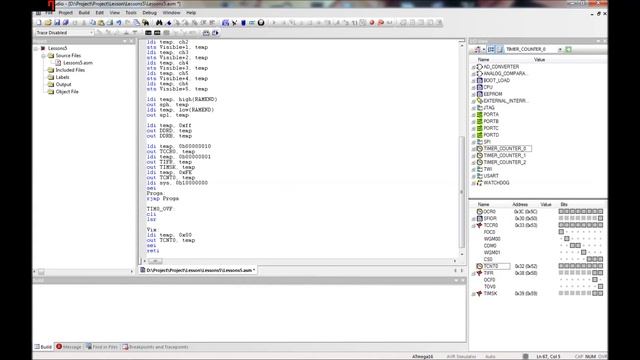Toggle the OCF0 bit box
The image size is (640, 360).
595,280
